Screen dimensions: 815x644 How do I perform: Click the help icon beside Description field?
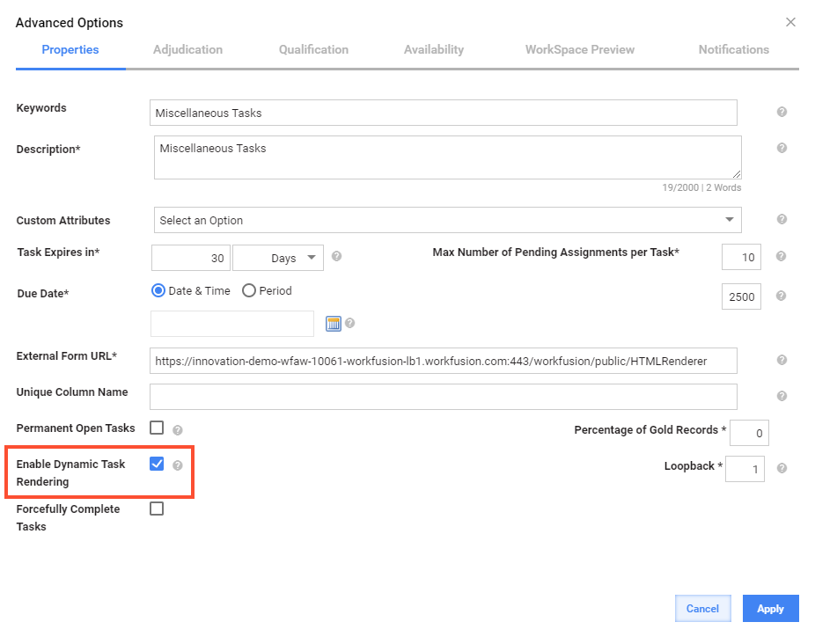coord(782,148)
